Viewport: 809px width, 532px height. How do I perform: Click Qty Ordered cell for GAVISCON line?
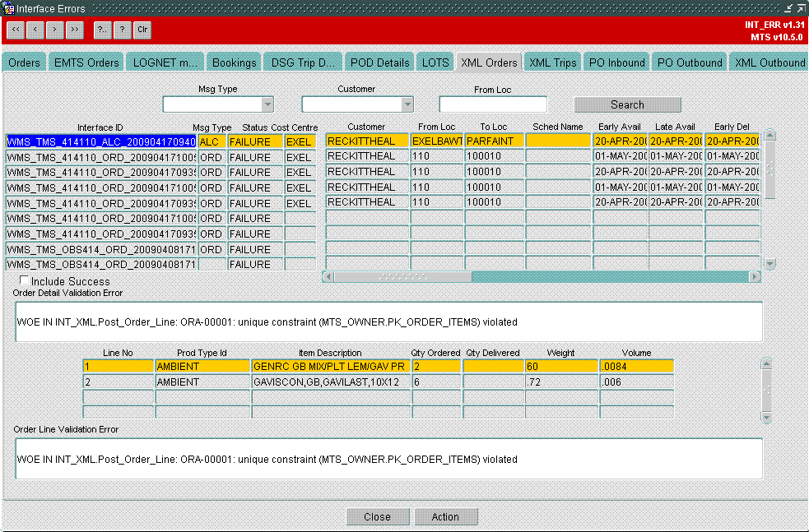tap(436, 382)
